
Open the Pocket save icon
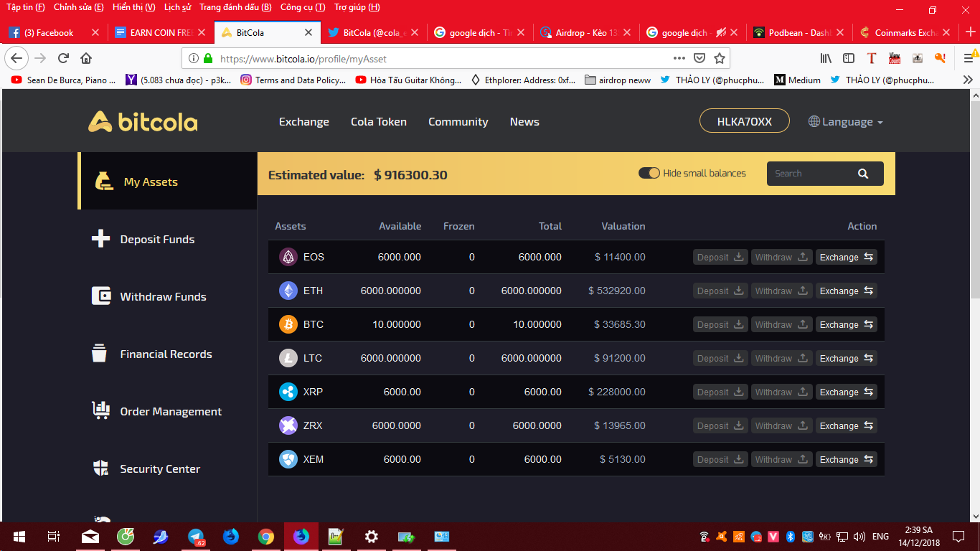pos(699,58)
